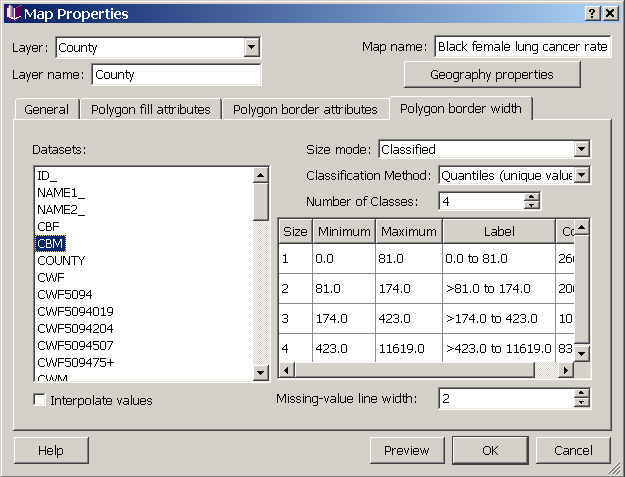Open the Classification Method dropdown
625x477 pixels.
(581, 175)
